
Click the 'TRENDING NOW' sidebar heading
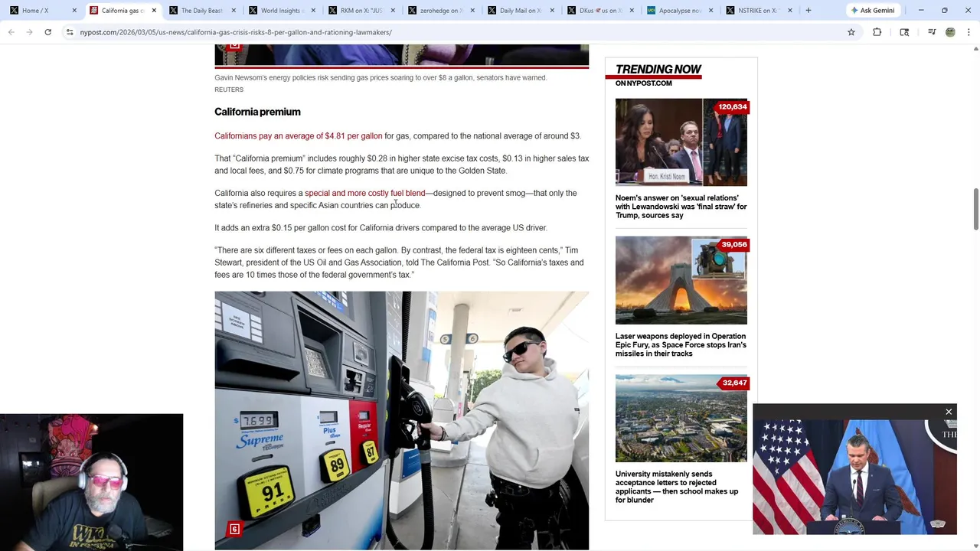[658, 70]
